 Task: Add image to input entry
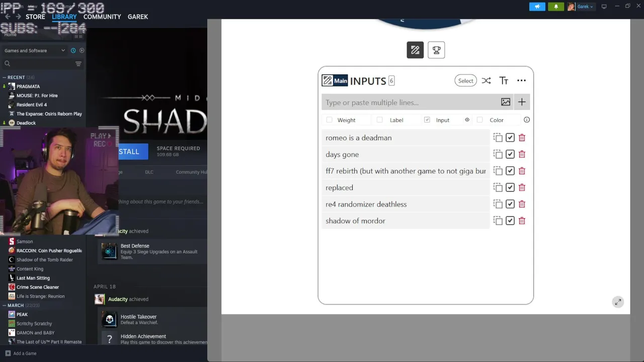(x=506, y=102)
